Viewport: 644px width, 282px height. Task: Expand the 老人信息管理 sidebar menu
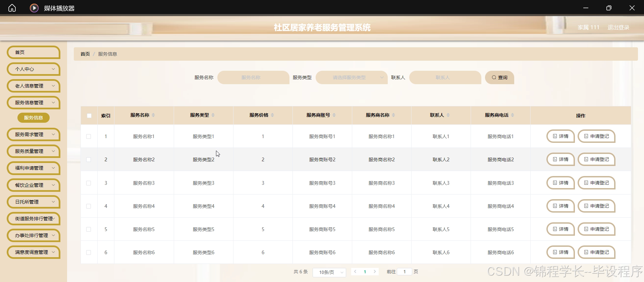(x=34, y=86)
